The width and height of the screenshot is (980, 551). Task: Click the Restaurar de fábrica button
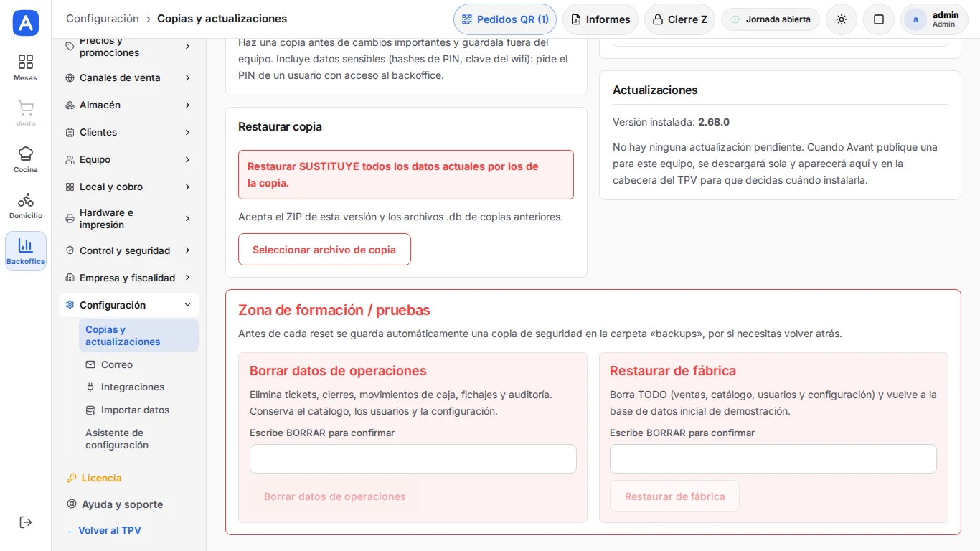point(674,496)
